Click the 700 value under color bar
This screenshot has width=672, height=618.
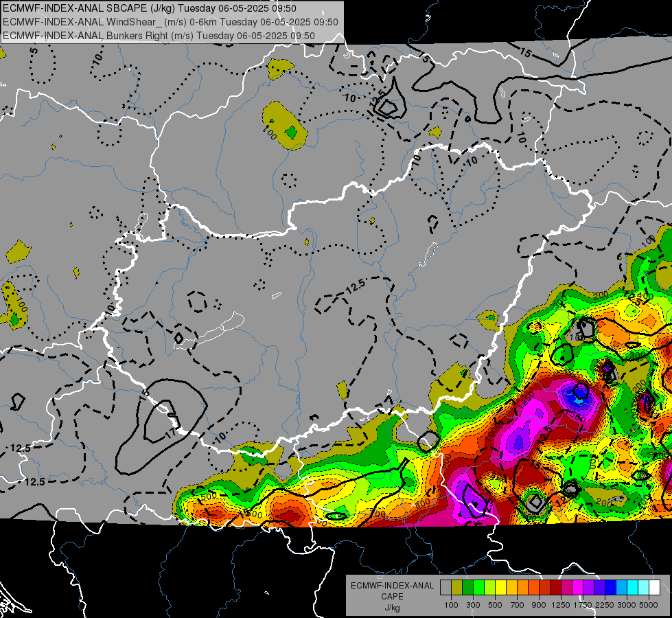pos(517,605)
